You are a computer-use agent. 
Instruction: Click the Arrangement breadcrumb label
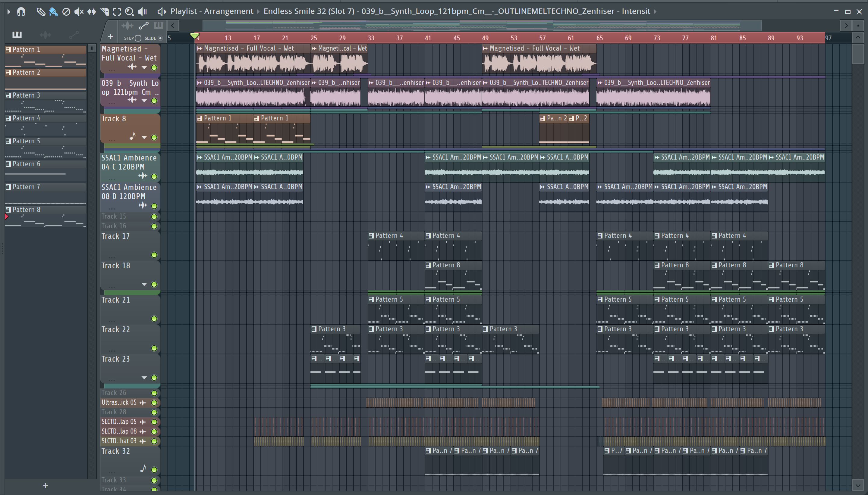tap(229, 11)
